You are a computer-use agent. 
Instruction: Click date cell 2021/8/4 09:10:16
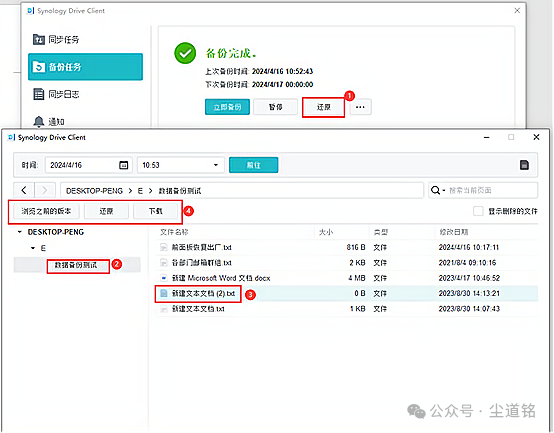pyautogui.click(x=467, y=263)
